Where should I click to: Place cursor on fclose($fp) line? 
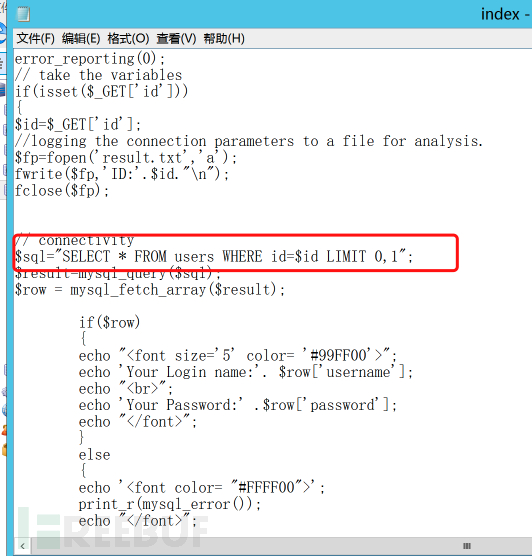(x=62, y=191)
